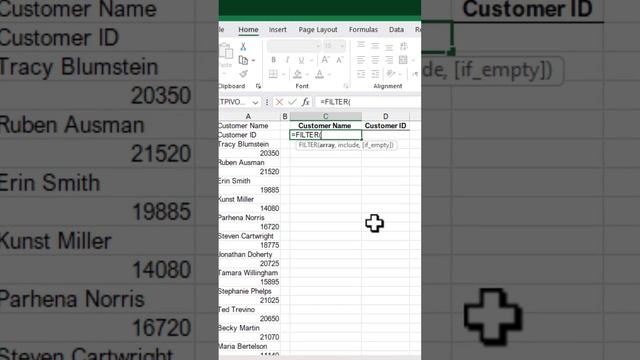Open the Page Layout ribbon tab
This screenshot has width=640, height=360.
[x=318, y=29]
